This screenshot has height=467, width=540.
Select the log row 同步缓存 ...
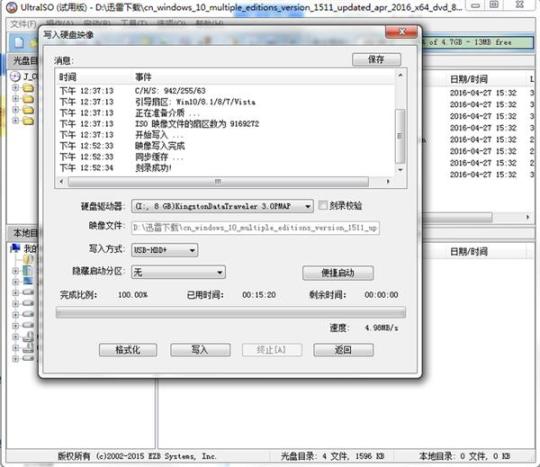click(x=226, y=157)
